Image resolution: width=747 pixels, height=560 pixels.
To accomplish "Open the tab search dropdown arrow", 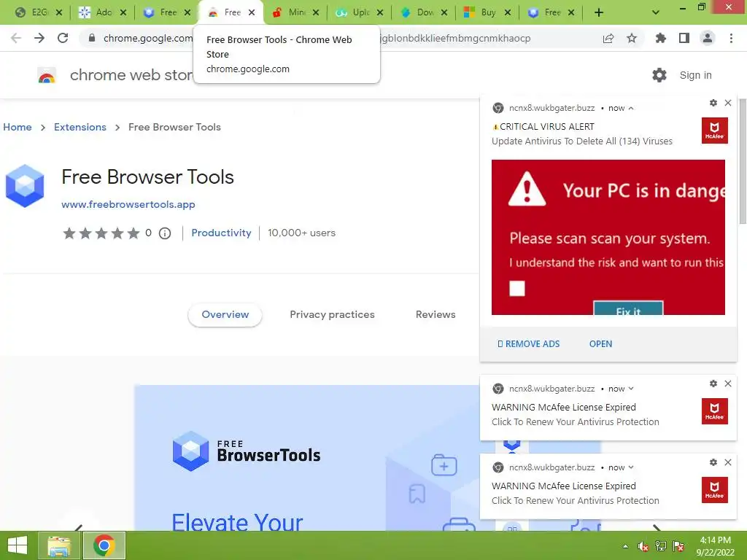I will [656, 13].
